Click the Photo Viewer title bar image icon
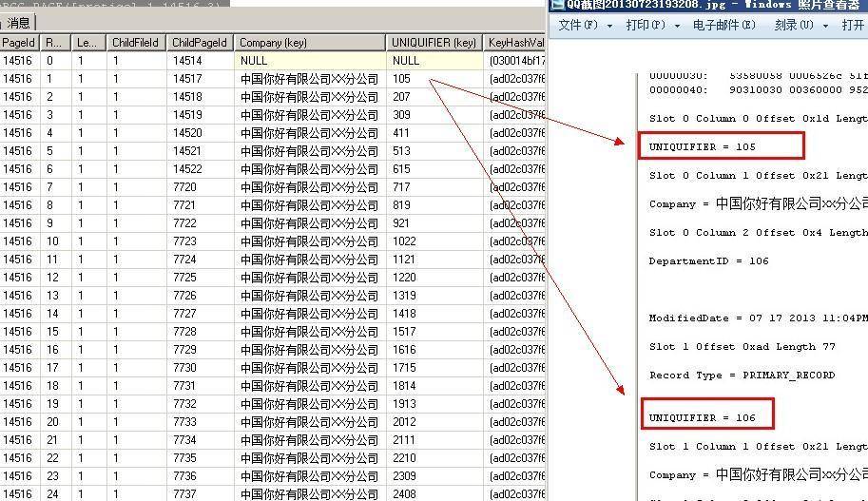 (x=557, y=5)
